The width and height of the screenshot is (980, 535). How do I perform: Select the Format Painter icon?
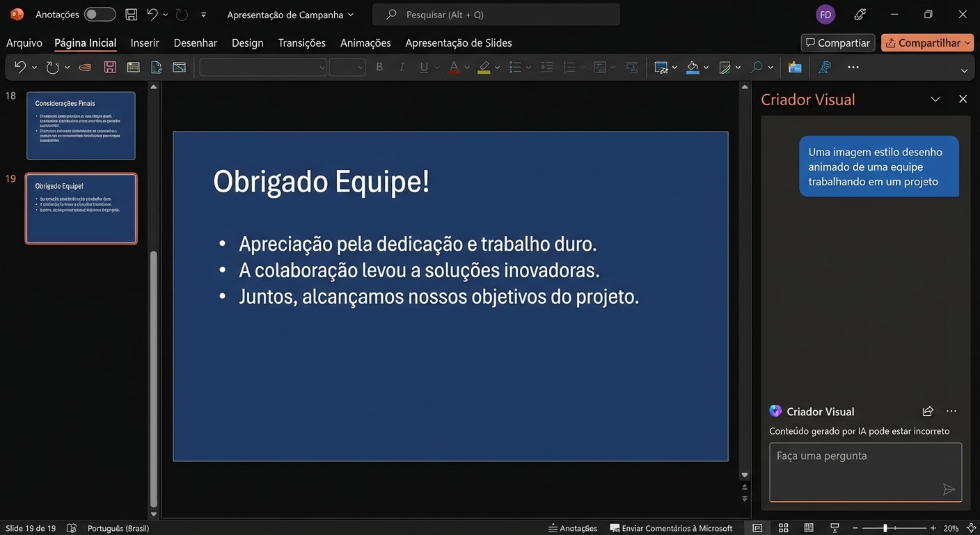[85, 67]
